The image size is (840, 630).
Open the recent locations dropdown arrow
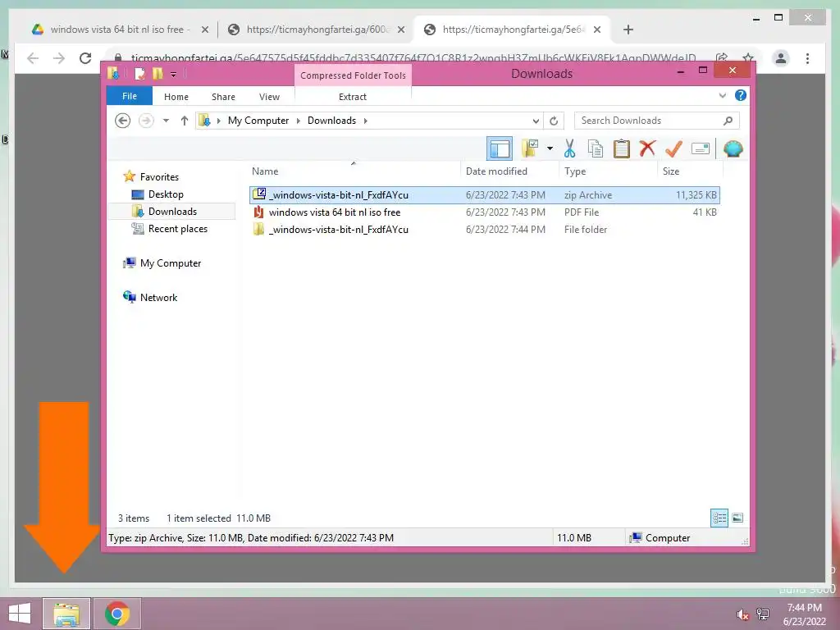click(x=166, y=121)
